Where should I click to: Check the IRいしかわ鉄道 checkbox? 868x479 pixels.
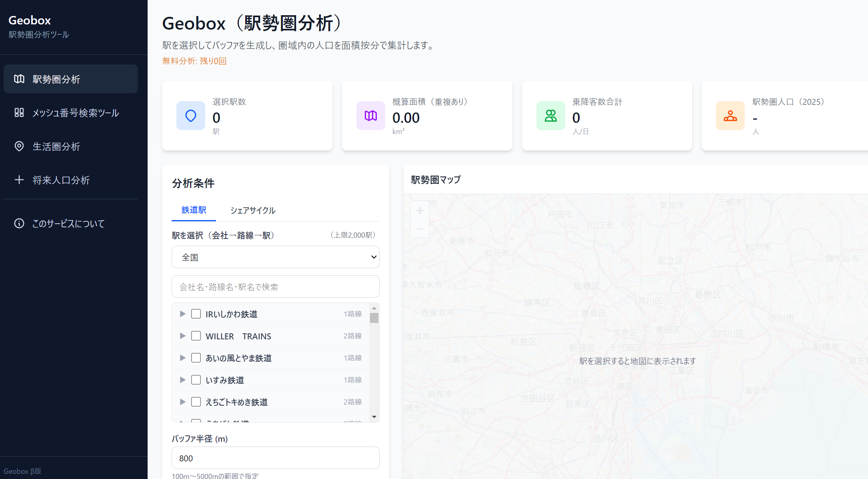point(196,314)
